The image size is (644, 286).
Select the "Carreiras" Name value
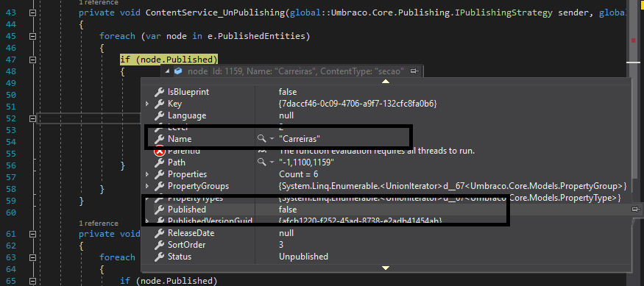[x=300, y=139]
